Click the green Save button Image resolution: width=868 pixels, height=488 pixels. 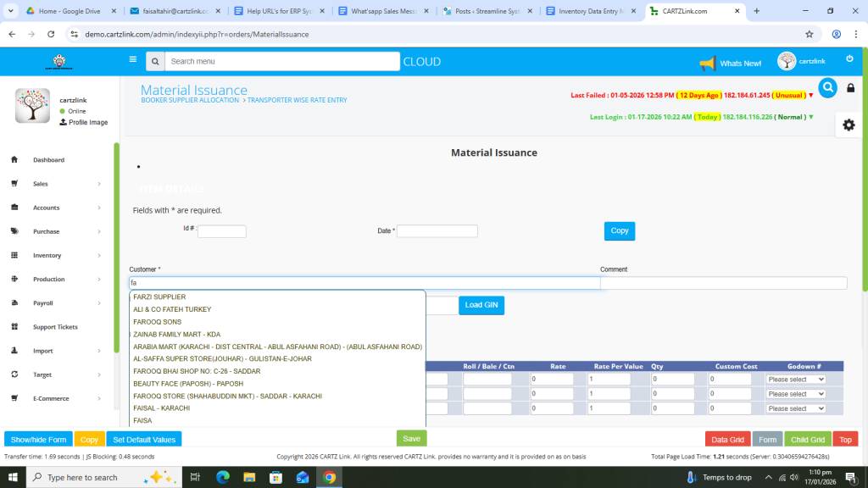[411, 439]
